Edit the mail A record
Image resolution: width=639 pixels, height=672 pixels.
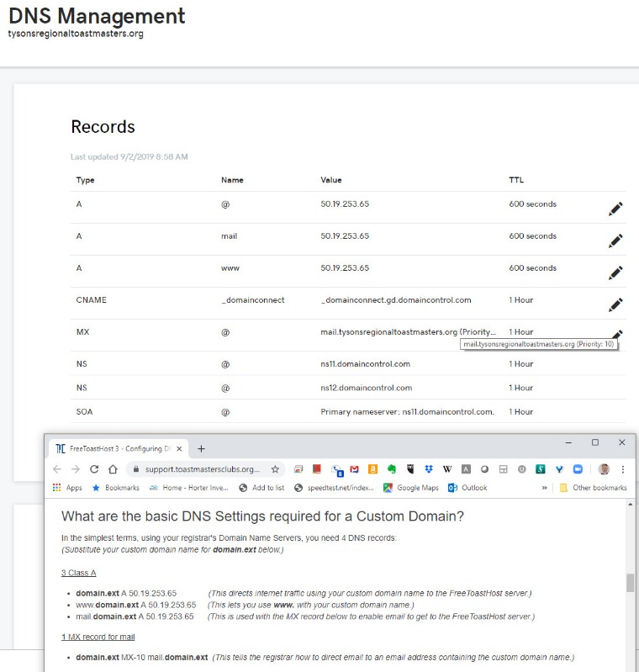click(615, 241)
